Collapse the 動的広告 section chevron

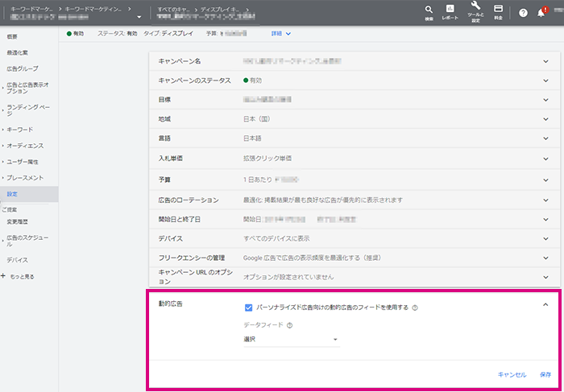point(545,305)
